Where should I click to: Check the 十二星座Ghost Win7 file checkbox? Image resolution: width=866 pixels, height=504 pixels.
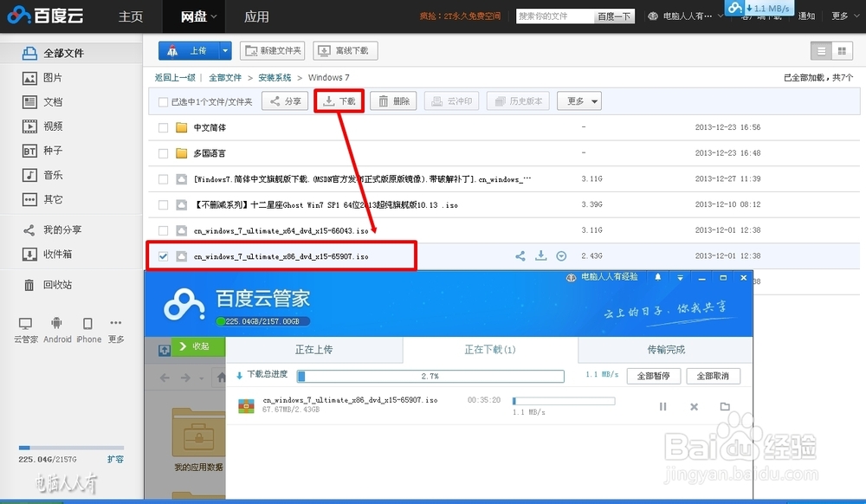[163, 204]
